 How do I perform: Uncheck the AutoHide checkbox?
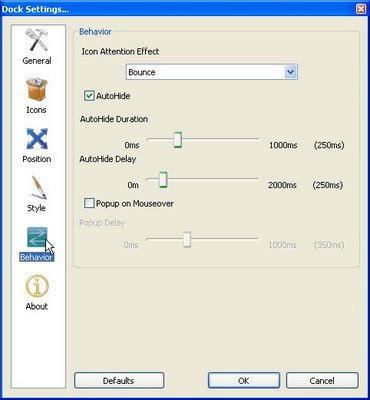(89, 96)
